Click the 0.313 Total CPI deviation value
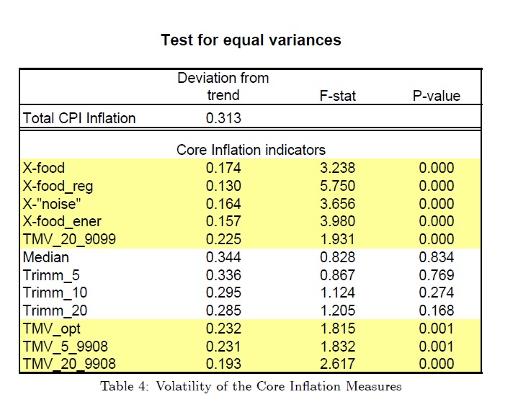 223,118
